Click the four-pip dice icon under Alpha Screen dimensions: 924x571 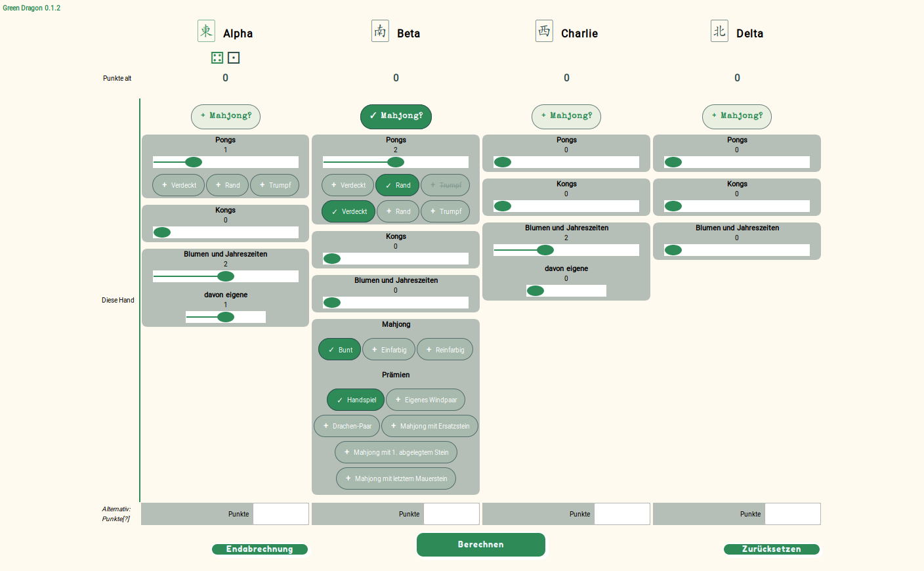tap(217, 58)
